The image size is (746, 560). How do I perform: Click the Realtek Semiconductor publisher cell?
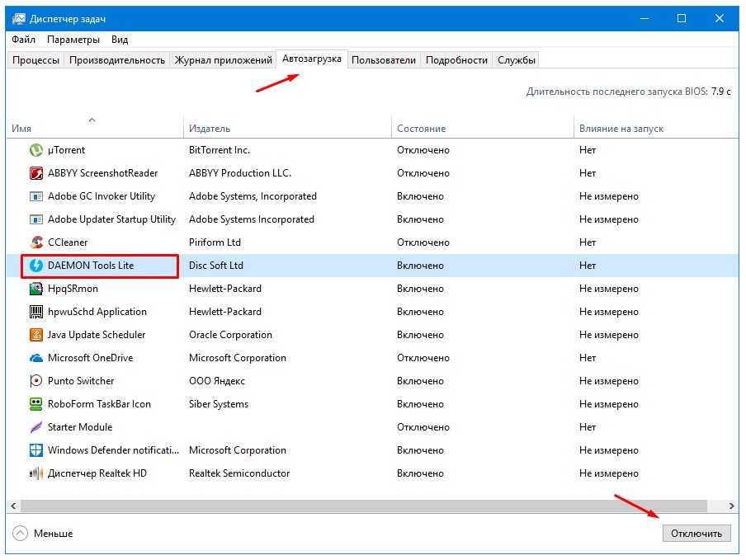[x=239, y=473]
